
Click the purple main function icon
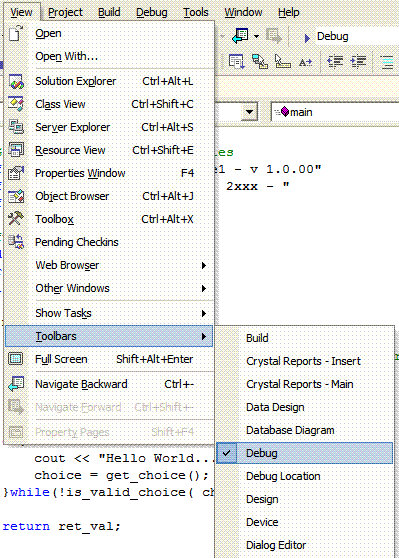[285, 112]
